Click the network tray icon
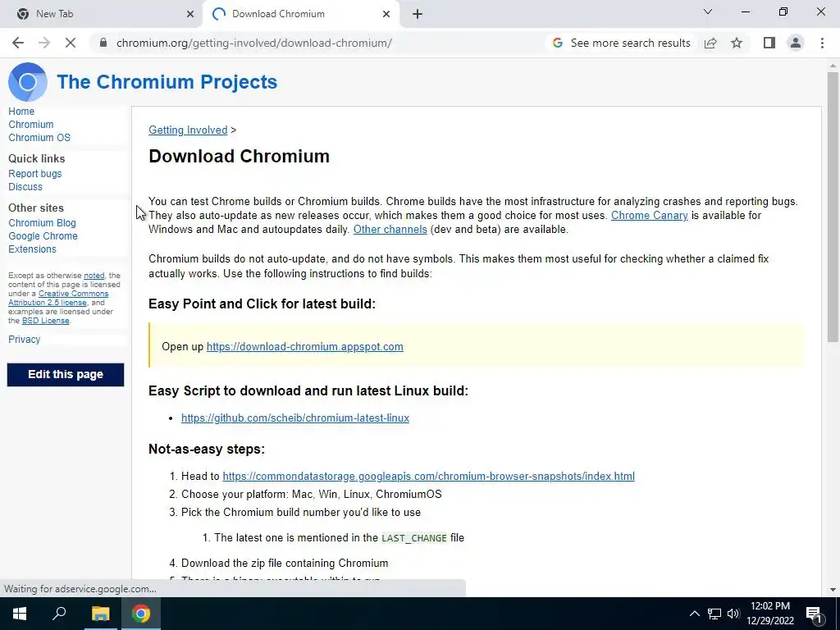The width and height of the screenshot is (840, 630). pos(714,614)
